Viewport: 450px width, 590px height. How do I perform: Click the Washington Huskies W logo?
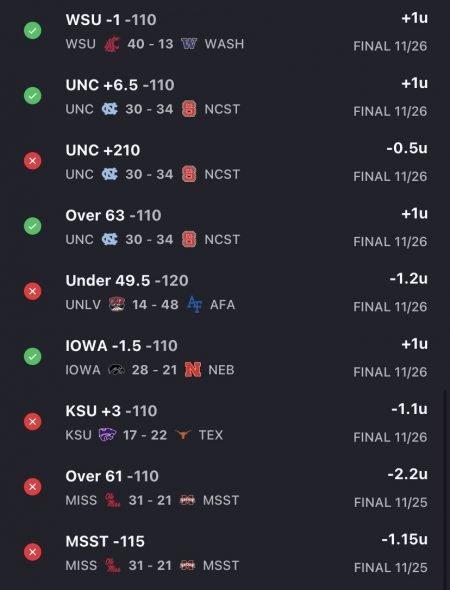coord(189,44)
